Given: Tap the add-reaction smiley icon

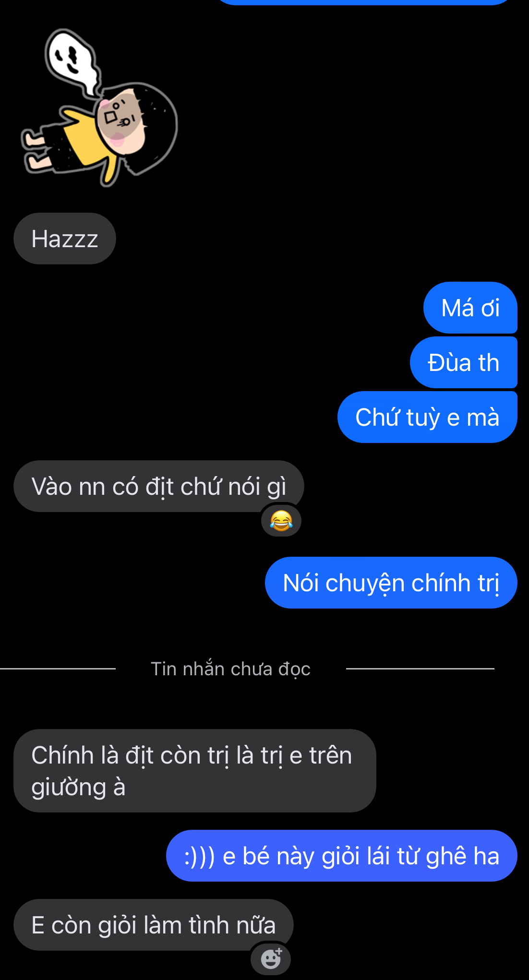Looking at the screenshot, I should coord(271,958).
